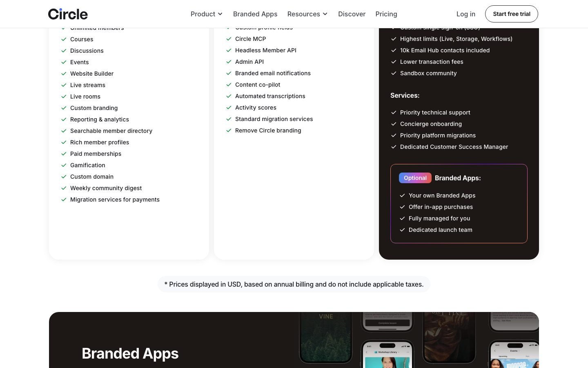588x368 pixels.
Task: Click the checkmark beside Custom branding
Action: coord(64,108)
